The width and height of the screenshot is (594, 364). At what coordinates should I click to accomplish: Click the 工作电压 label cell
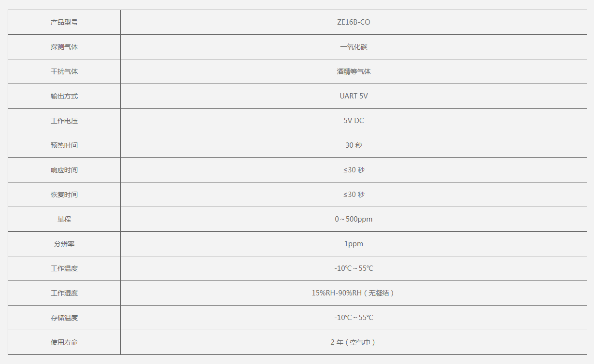pos(64,121)
